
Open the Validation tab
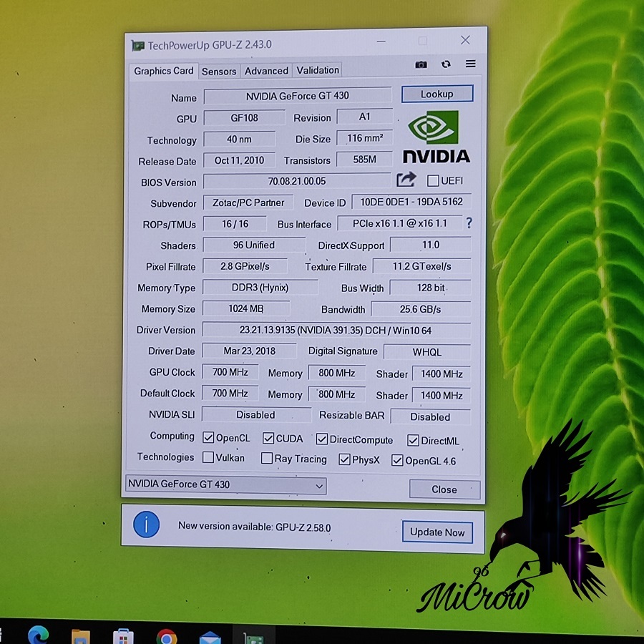pos(318,70)
